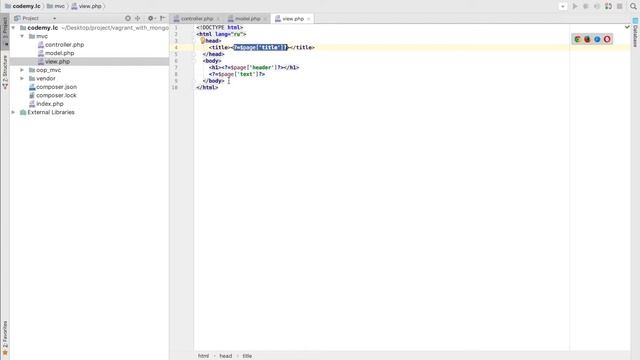Image resolution: width=640 pixels, height=360 pixels.
Task: Click the intention lightbulb near head tag
Action: tap(202, 40)
